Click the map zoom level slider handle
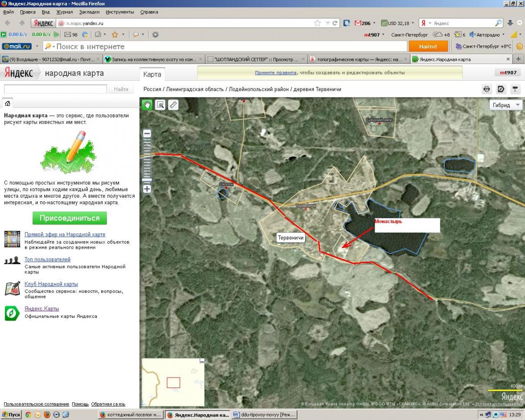Screen dimensions: 525x420 (147, 180)
